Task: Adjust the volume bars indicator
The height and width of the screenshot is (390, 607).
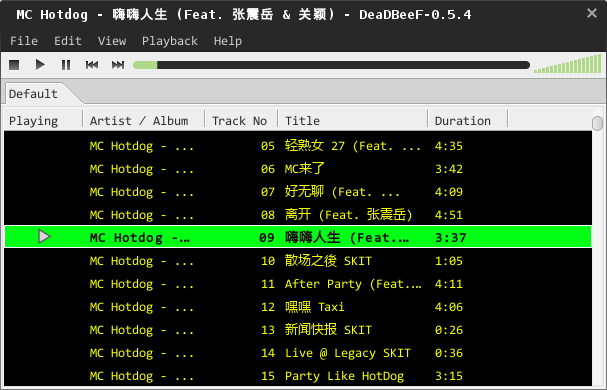Action: pos(567,64)
